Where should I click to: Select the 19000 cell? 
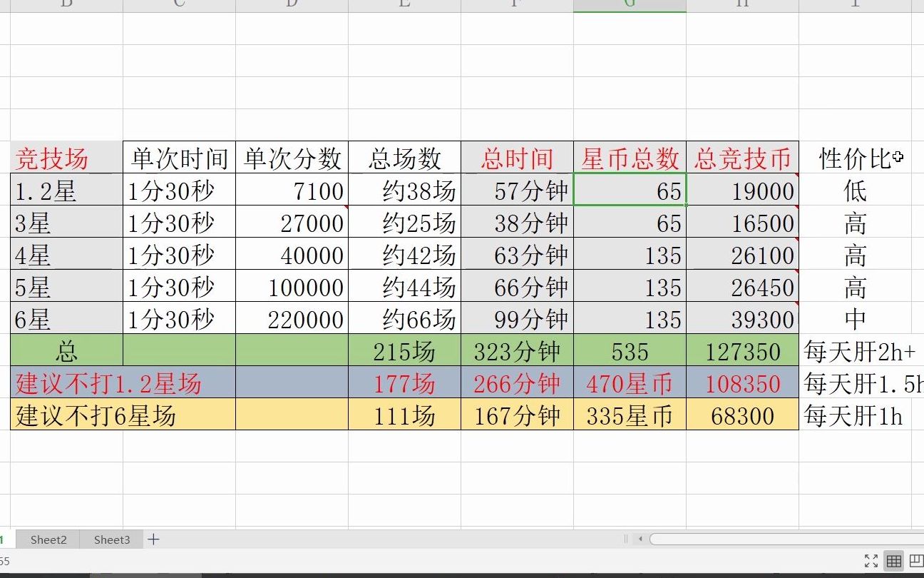tap(742, 190)
